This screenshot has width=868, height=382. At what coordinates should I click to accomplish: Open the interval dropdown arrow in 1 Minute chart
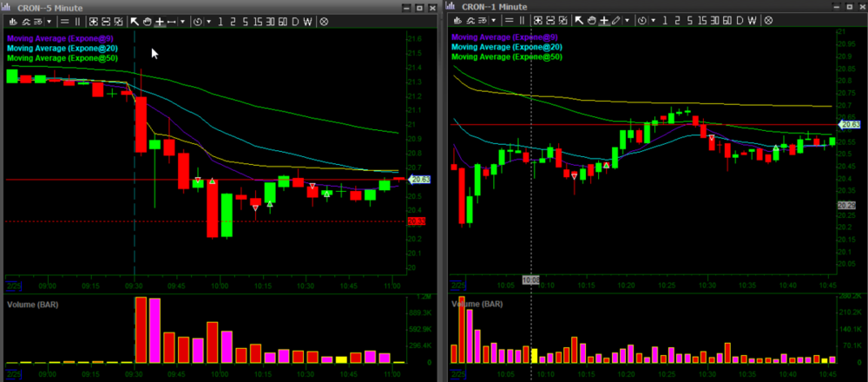tap(654, 20)
